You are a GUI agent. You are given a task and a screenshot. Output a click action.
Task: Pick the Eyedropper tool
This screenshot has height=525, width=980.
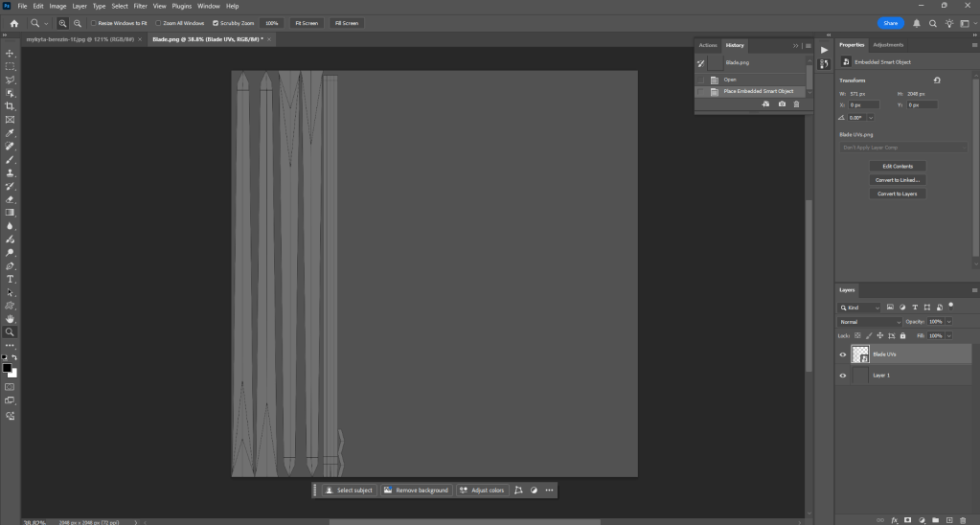(11, 133)
